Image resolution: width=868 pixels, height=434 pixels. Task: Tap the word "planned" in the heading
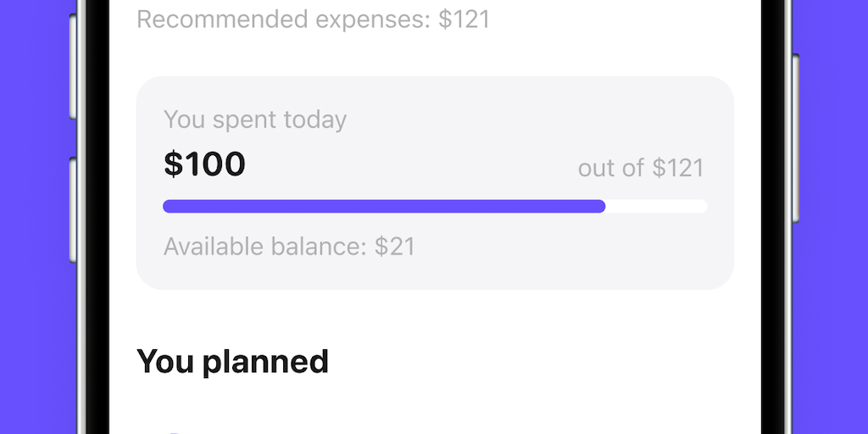pyautogui.click(x=265, y=362)
